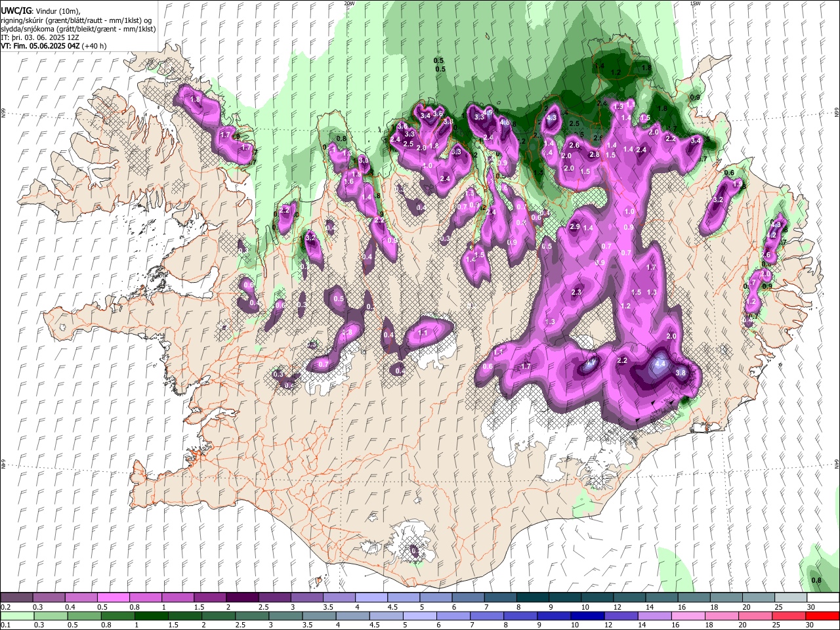Click the 2.9 value in the snow band

point(575,227)
